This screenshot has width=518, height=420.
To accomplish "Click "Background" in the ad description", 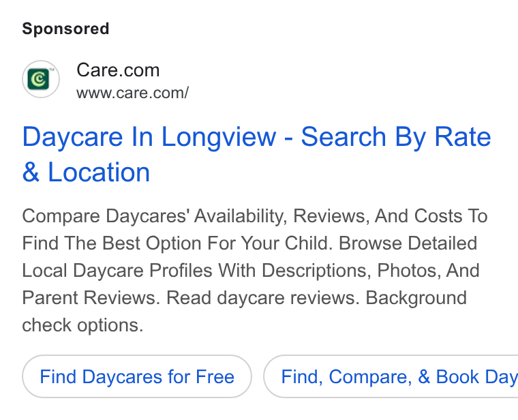I will point(416,298).
